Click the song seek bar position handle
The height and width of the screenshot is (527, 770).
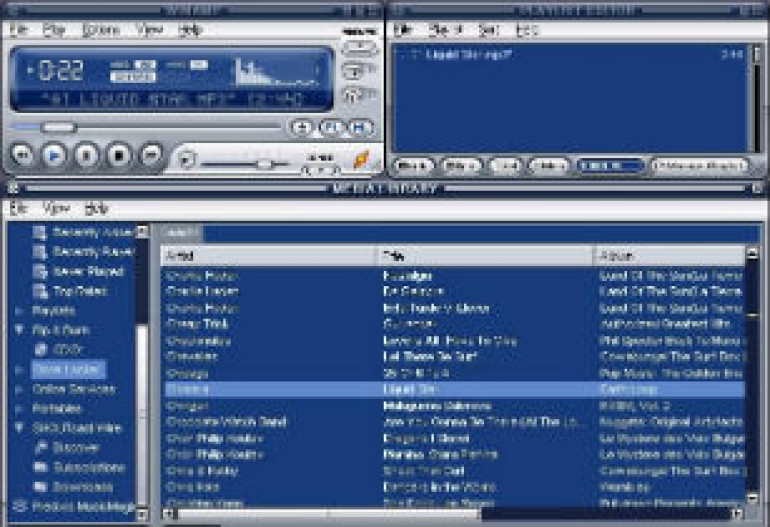pyautogui.click(x=58, y=128)
